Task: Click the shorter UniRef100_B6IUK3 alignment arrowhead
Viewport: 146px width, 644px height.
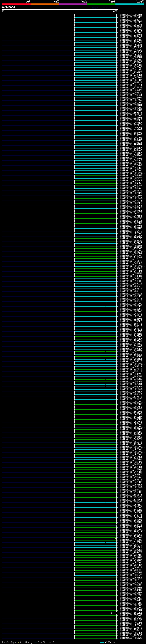Action: point(111,613)
